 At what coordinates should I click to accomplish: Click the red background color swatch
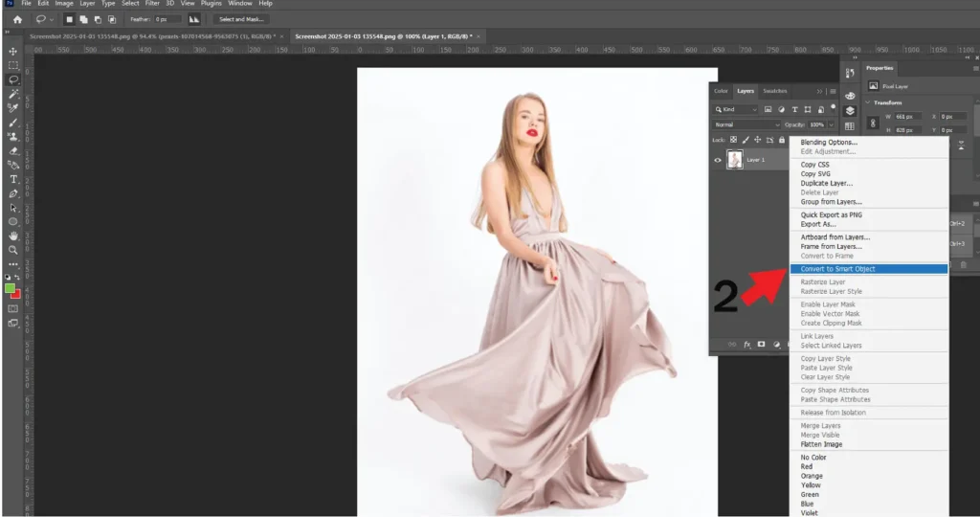pos(17,295)
